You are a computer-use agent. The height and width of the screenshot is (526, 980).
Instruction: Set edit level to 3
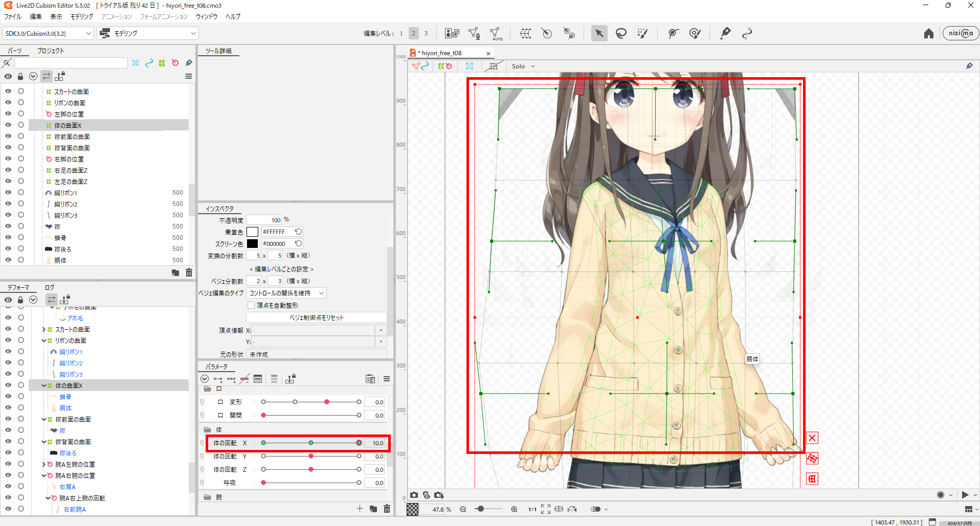(x=426, y=33)
